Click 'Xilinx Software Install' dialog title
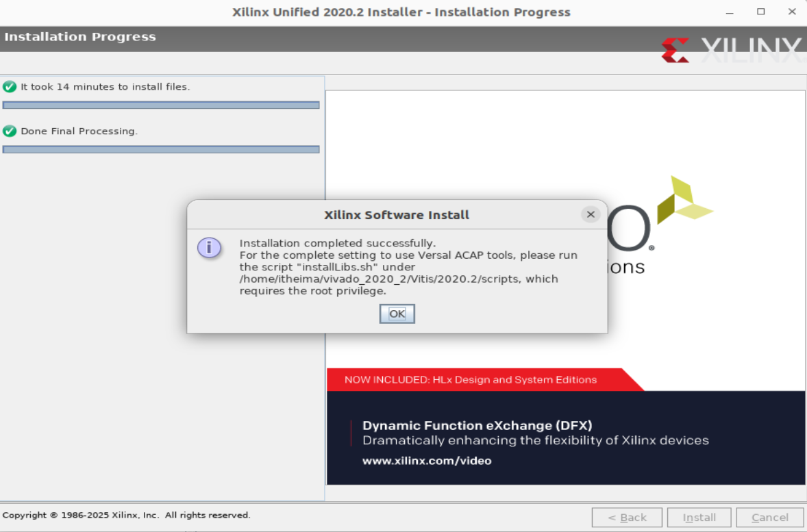This screenshot has height=532, width=807. tap(396, 215)
